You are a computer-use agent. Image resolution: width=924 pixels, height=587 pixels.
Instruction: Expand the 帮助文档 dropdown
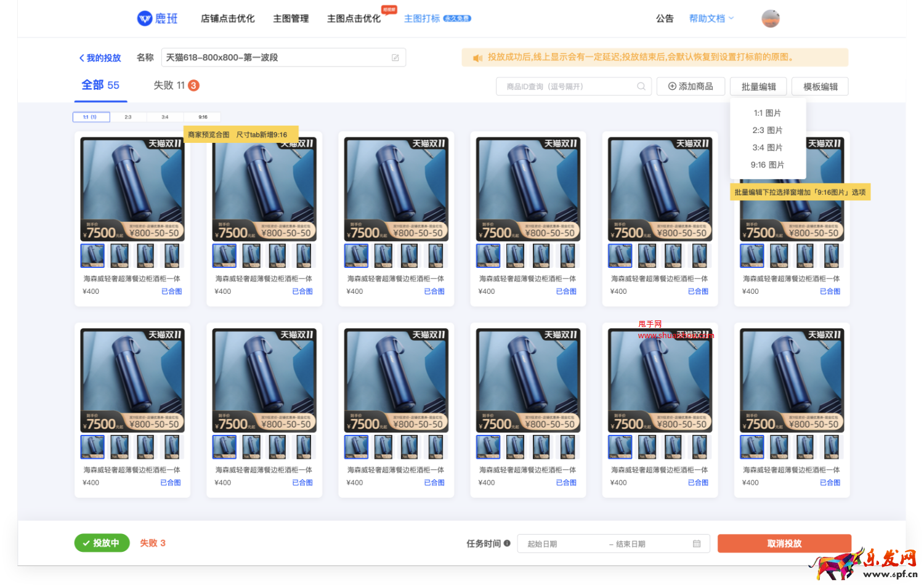(711, 18)
